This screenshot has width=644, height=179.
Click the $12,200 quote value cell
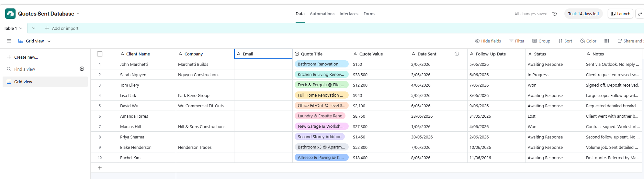pyautogui.click(x=380, y=85)
